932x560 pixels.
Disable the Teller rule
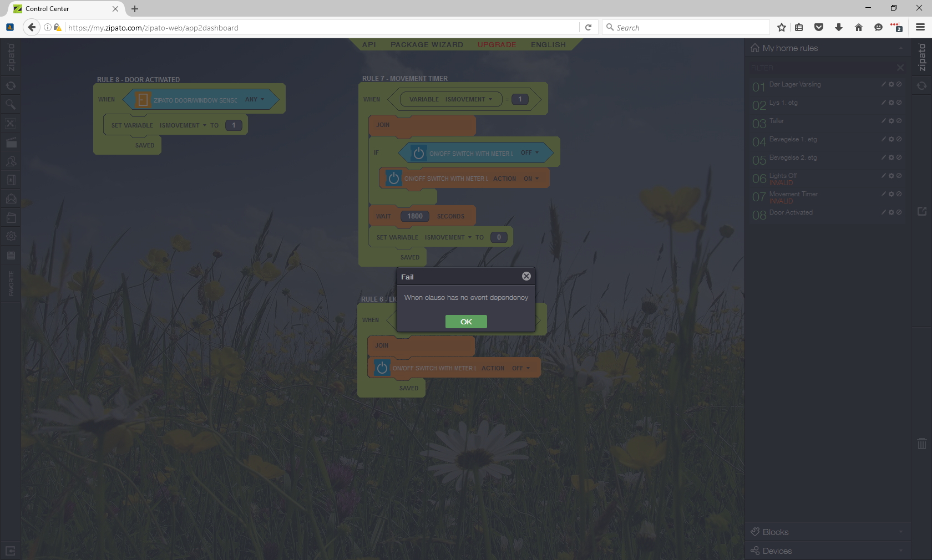(x=899, y=121)
